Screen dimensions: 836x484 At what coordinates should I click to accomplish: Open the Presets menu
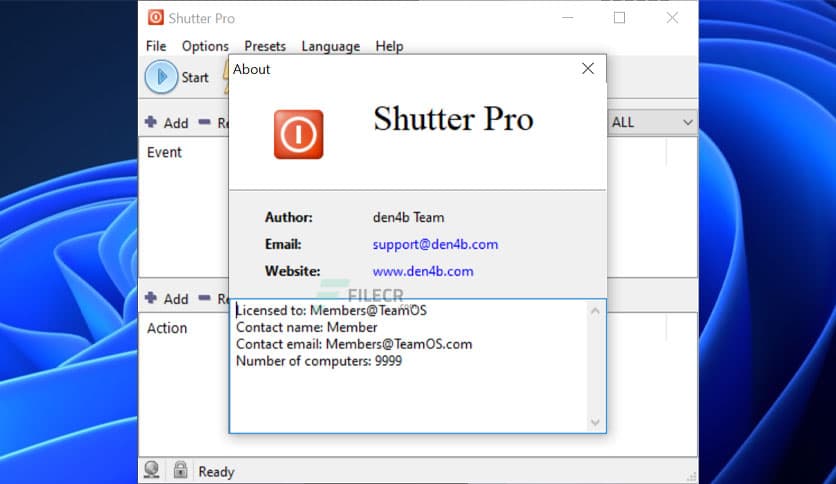coord(265,46)
